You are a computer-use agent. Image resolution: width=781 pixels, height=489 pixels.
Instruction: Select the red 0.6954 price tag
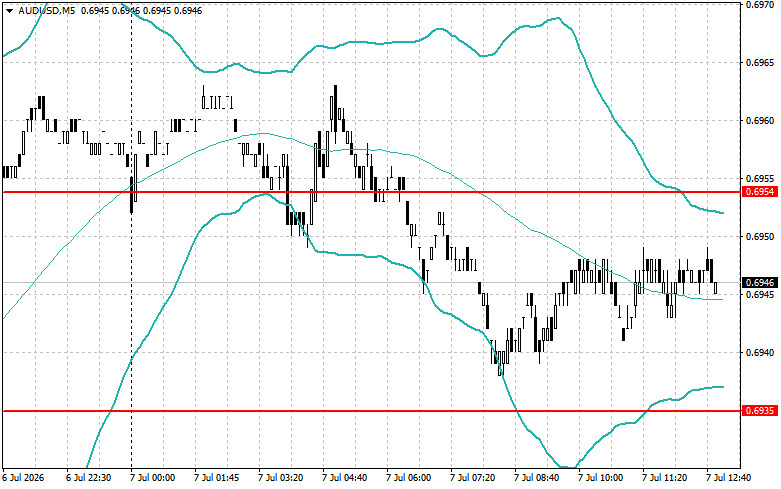point(760,192)
